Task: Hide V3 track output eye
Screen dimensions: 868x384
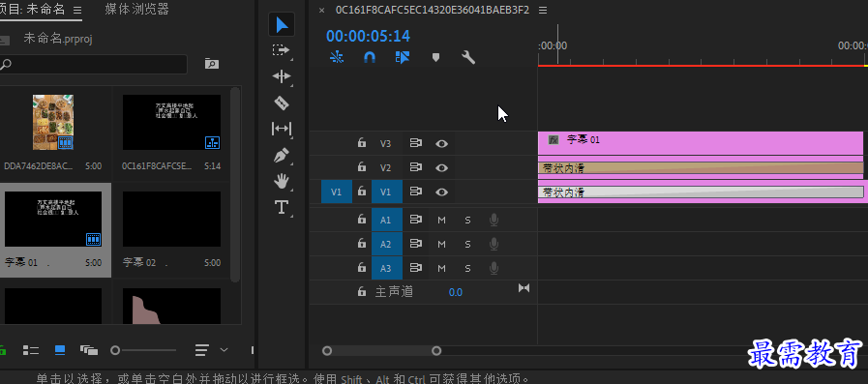Action: [441, 143]
